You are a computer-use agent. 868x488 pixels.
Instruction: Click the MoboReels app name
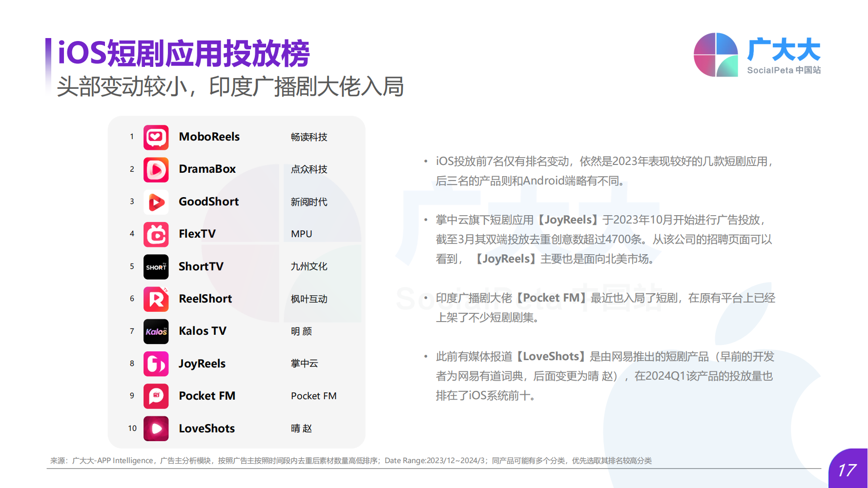tap(209, 137)
